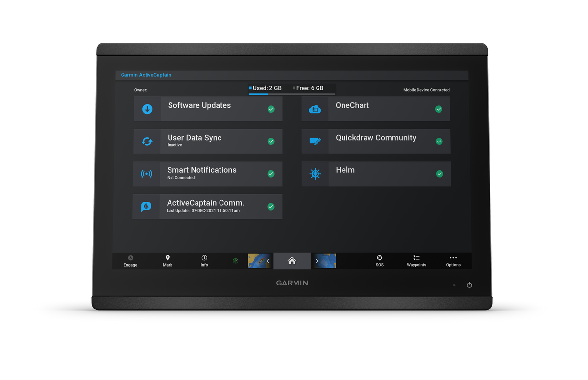Viewport: 588px width, 380px height.
Task: Click the storage usage bar
Action: [292, 94]
